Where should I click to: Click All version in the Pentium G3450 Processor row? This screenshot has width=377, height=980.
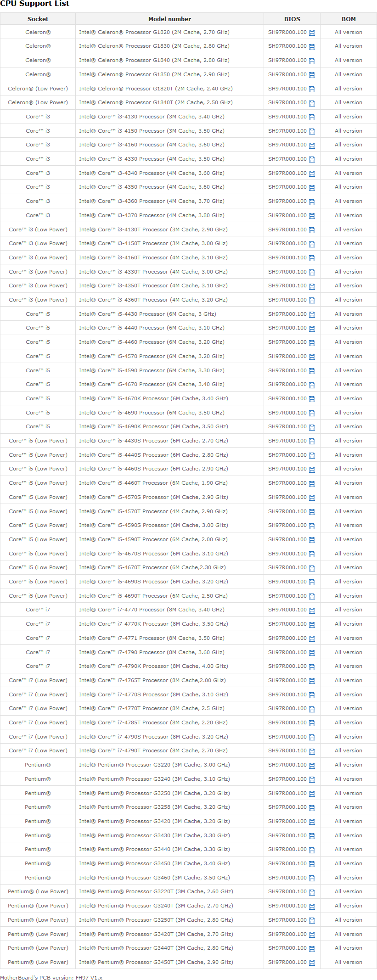pos(349,863)
